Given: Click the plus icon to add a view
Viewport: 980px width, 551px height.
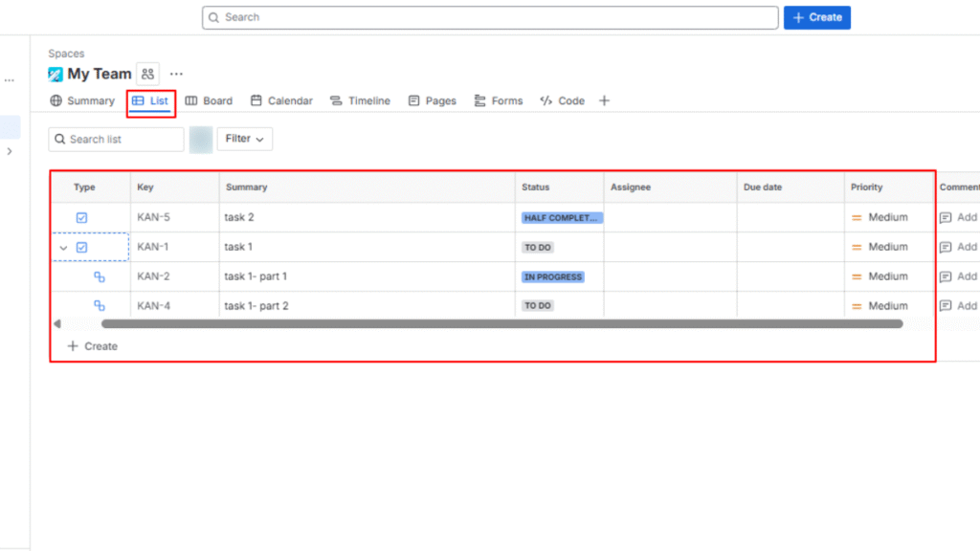Looking at the screenshot, I should click(604, 100).
